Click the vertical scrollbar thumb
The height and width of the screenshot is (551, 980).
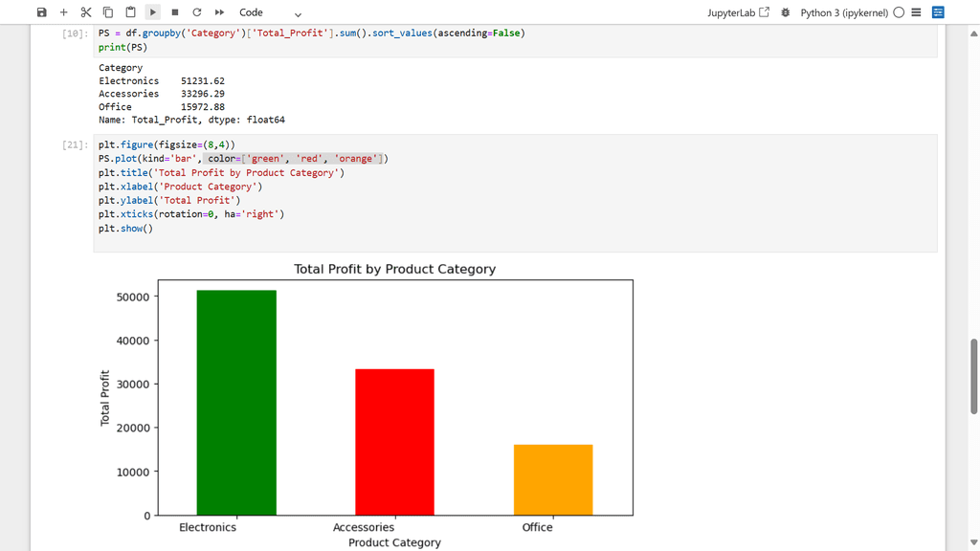coord(974,376)
